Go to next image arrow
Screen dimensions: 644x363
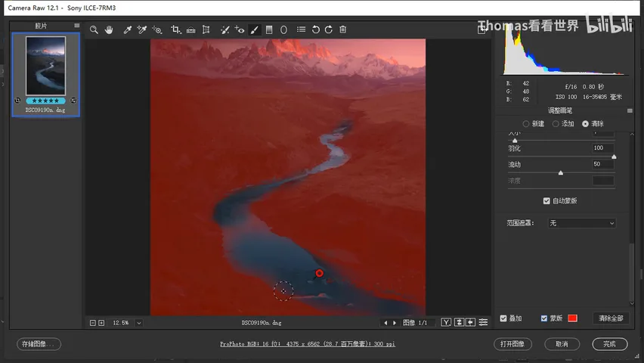395,323
